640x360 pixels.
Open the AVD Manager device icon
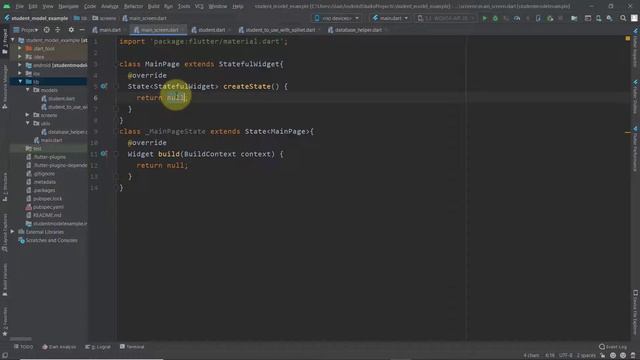(x=598, y=18)
